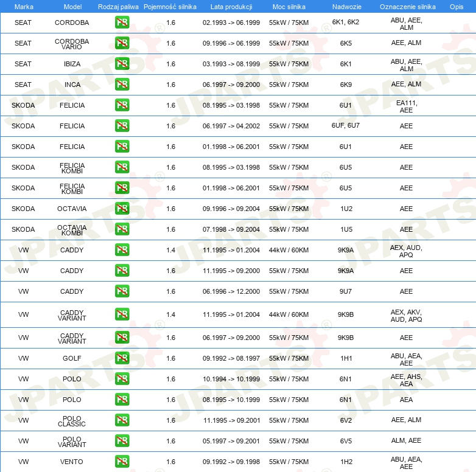Click fuel icon in VW CADDY 9U7 row
Viewport: 476px width, 472px height.
tap(122, 291)
